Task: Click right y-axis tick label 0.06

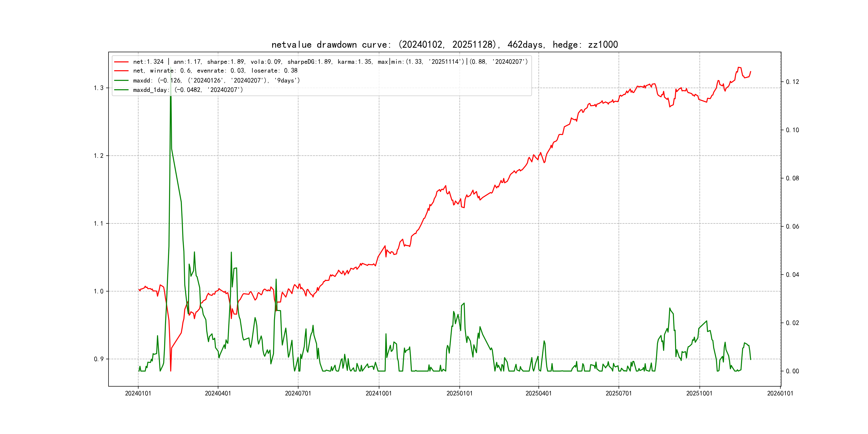Action: [792, 226]
